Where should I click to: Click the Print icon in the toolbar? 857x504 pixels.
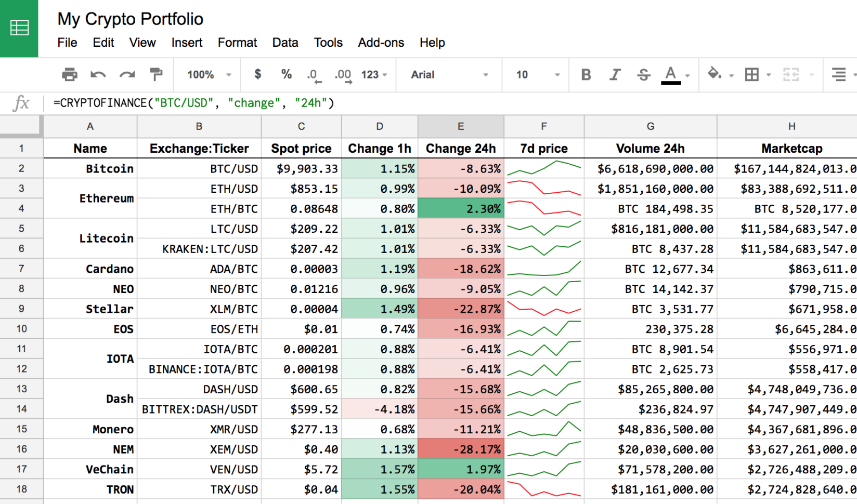(70, 74)
